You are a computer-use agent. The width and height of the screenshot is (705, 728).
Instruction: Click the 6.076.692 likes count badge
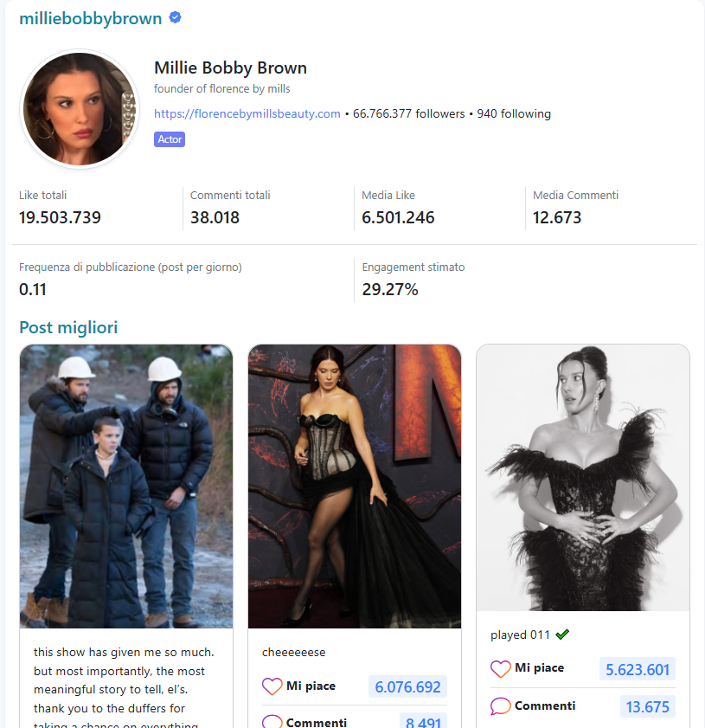coord(407,686)
